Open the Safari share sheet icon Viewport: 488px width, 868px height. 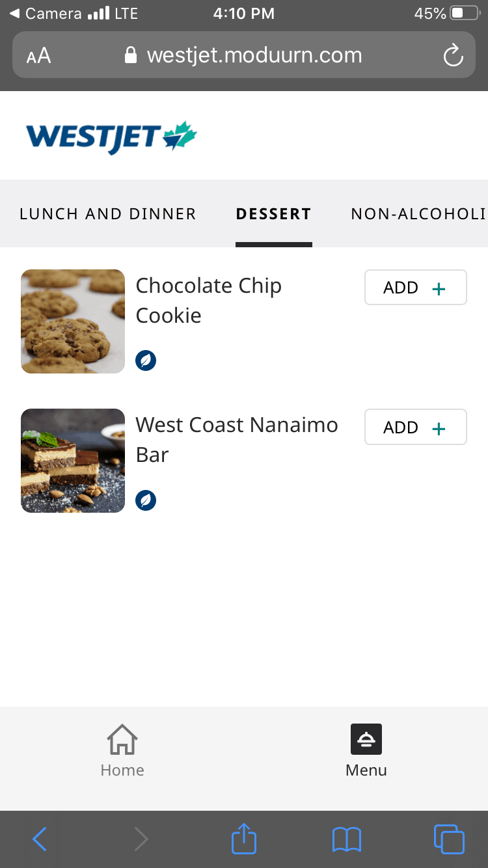[x=244, y=838]
